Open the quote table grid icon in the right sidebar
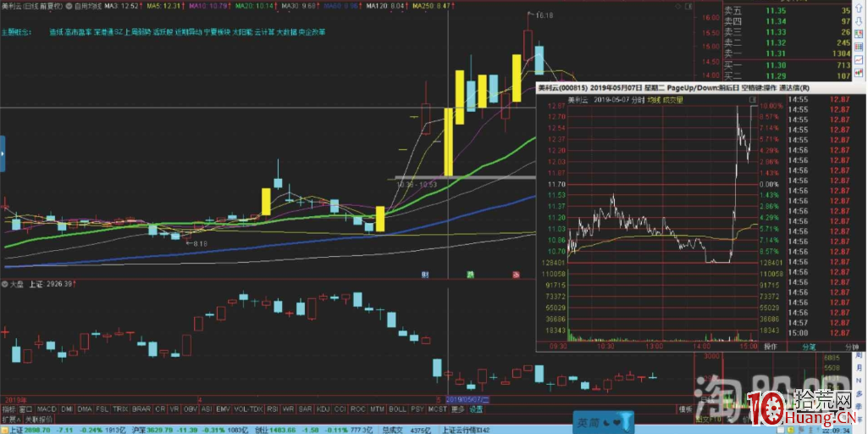Viewport: 868px width, 434px height. click(x=859, y=47)
